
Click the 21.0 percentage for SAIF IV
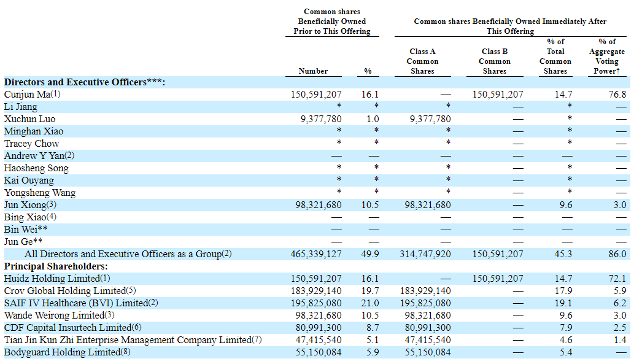click(370, 303)
